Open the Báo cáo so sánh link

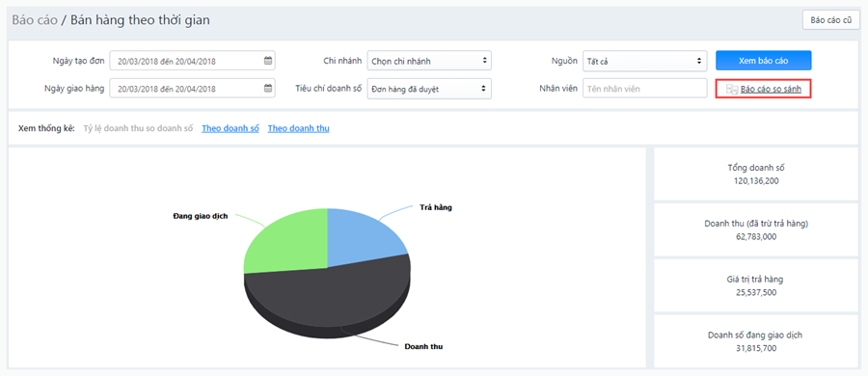(772, 89)
